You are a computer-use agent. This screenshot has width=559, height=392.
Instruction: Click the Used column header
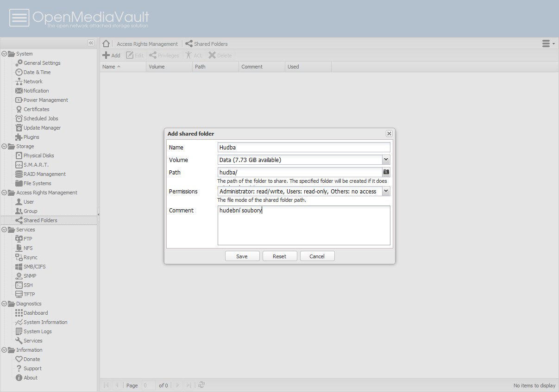[308, 67]
